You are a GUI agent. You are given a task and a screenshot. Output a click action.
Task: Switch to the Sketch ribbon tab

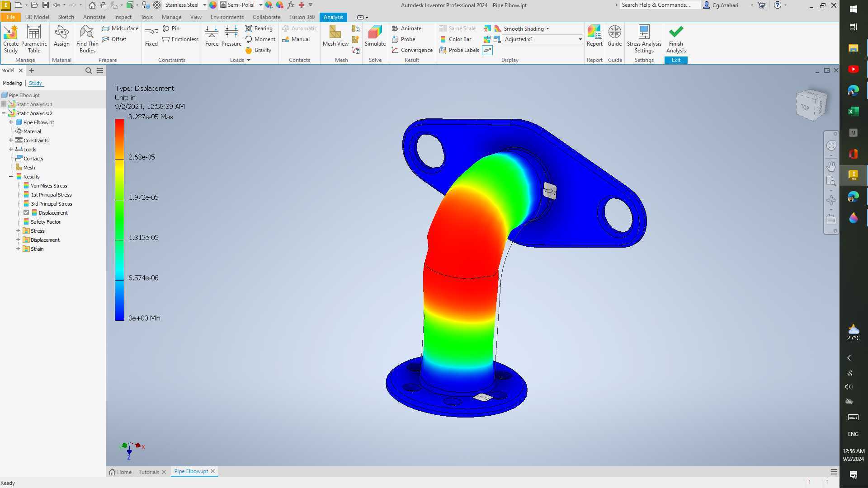[66, 17]
